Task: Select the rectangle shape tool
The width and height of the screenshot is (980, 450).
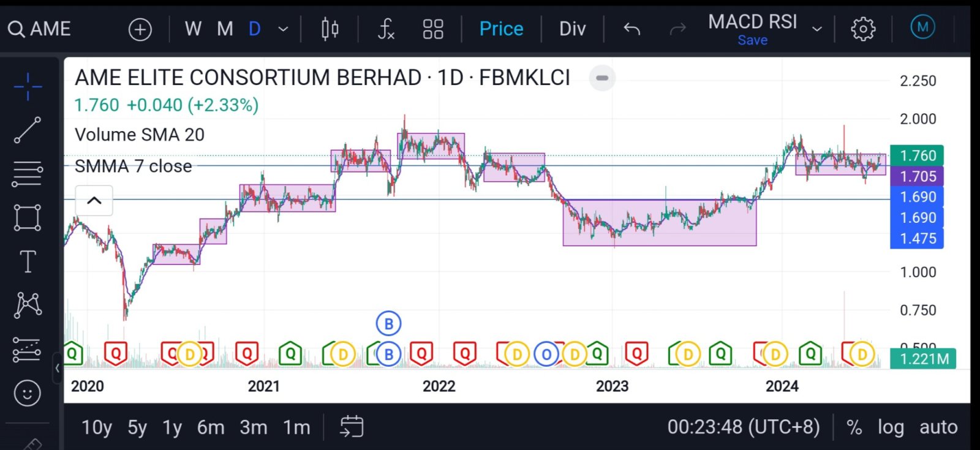Action: pyautogui.click(x=28, y=217)
